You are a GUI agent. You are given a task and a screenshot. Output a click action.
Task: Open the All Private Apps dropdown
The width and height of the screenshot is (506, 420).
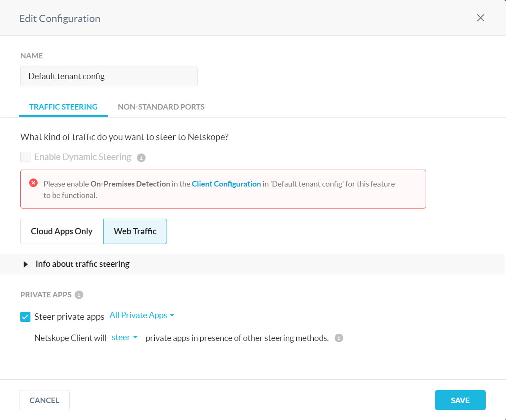[x=142, y=315]
